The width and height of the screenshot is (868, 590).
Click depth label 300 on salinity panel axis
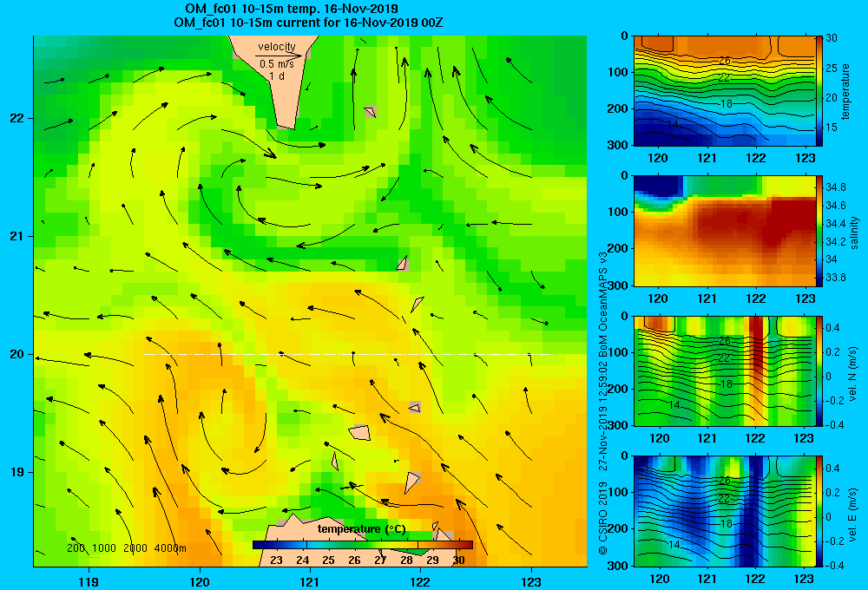(x=616, y=285)
